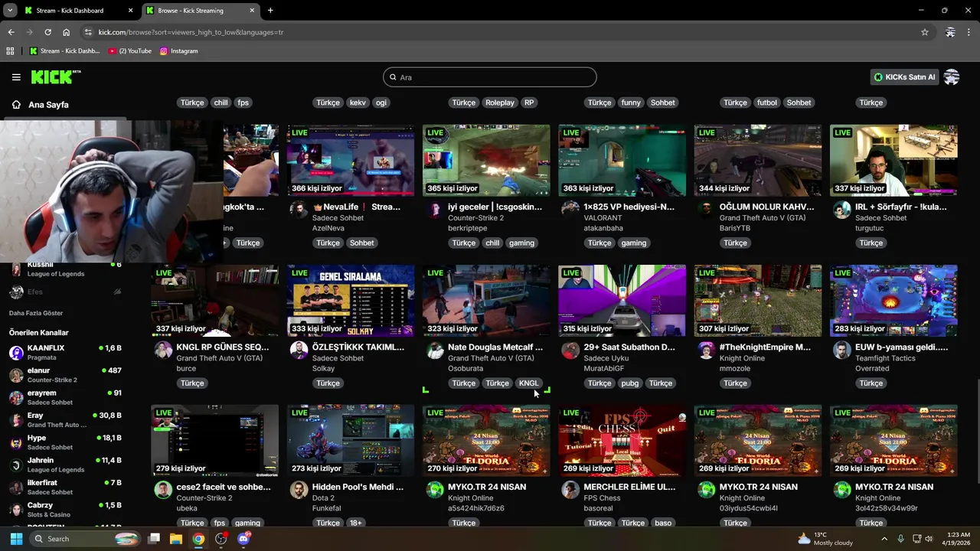The width and height of the screenshot is (980, 551).
Task: Select the burce channel avatar
Action: (x=164, y=350)
